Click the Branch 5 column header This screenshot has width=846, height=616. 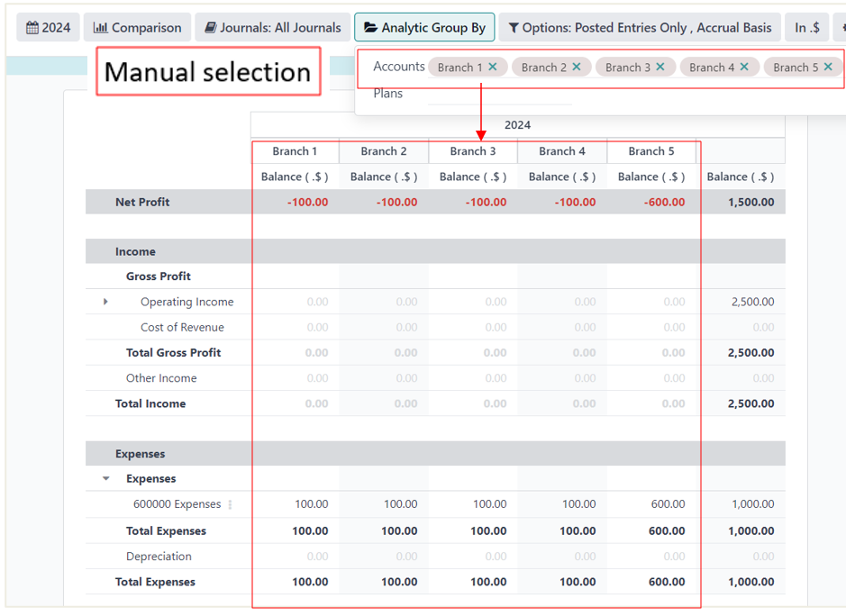(x=651, y=151)
